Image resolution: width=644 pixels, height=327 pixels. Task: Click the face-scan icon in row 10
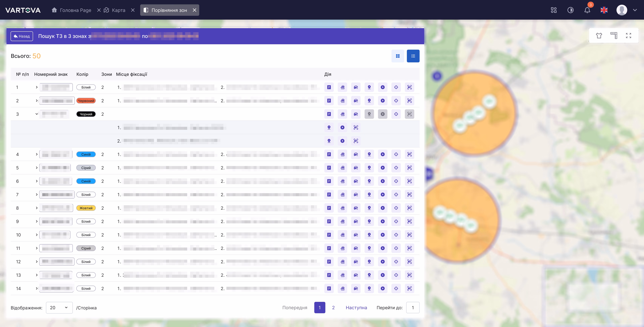pyautogui.click(x=410, y=235)
